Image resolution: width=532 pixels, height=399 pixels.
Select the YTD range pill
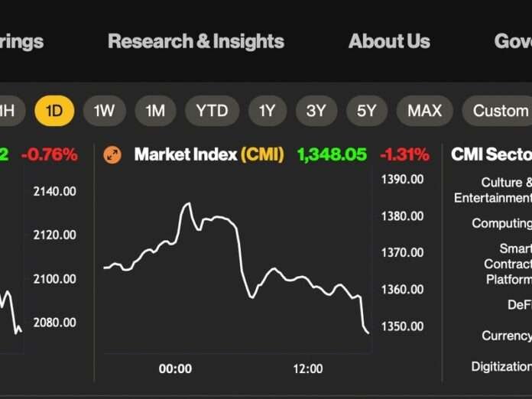(212, 111)
